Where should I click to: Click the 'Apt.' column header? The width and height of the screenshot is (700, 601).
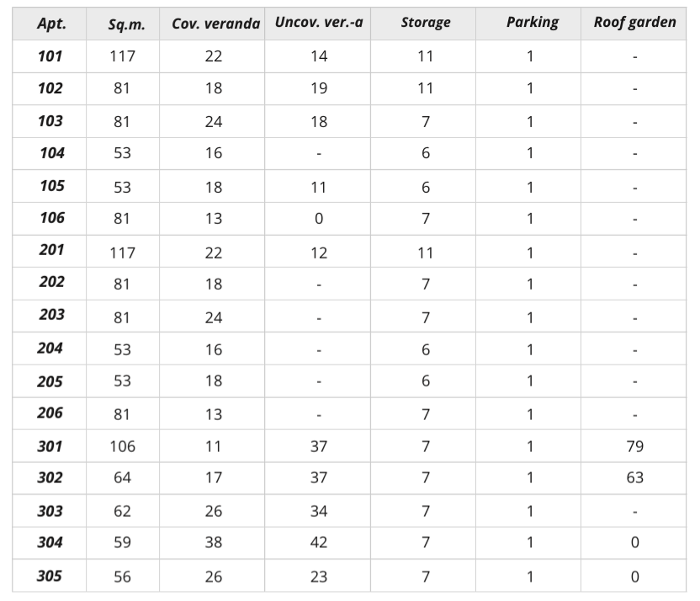click(50, 24)
